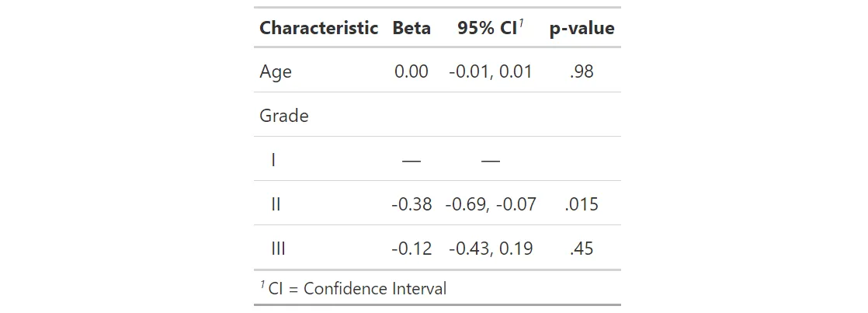Click the Characteristic column header

(318, 29)
